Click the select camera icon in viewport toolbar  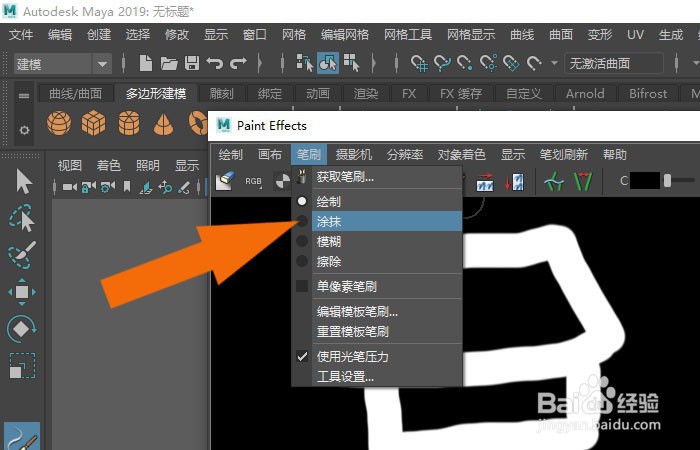69,187
